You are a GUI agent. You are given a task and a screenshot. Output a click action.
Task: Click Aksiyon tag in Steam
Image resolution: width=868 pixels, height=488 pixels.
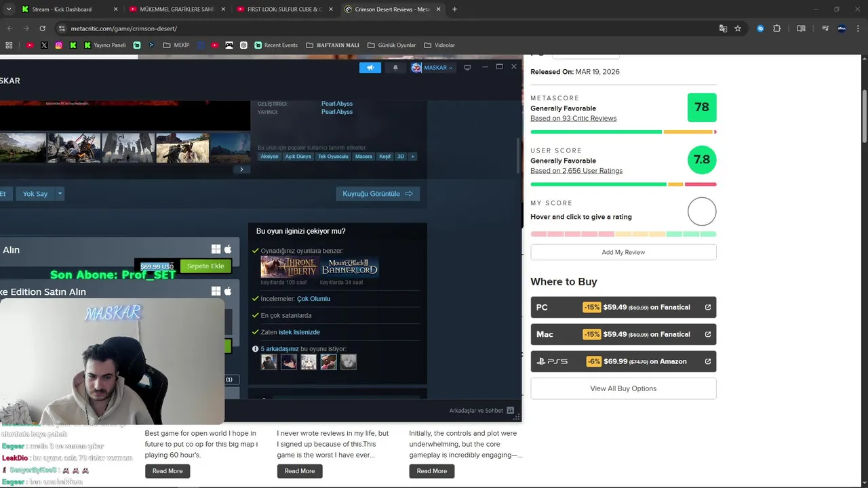270,157
